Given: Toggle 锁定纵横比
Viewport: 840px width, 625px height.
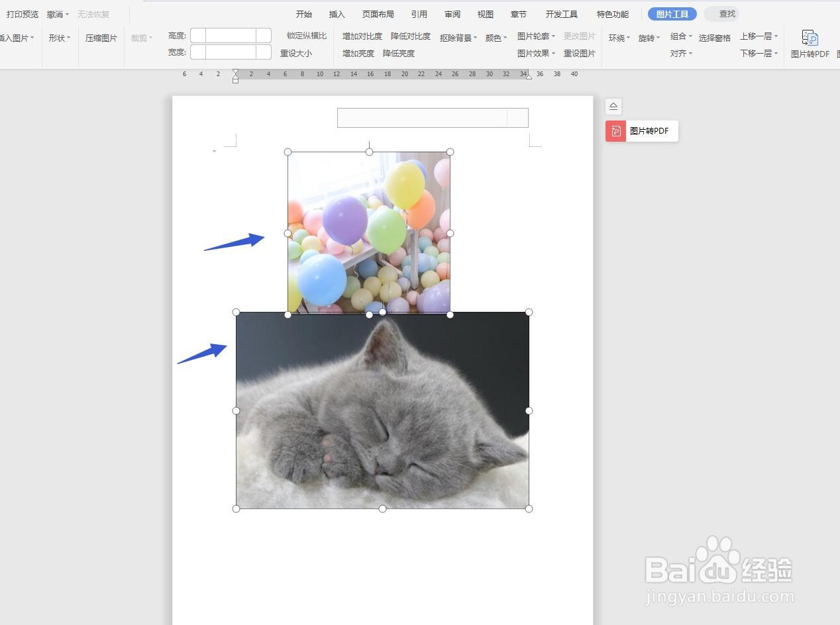Looking at the screenshot, I should (x=307, y=36).
